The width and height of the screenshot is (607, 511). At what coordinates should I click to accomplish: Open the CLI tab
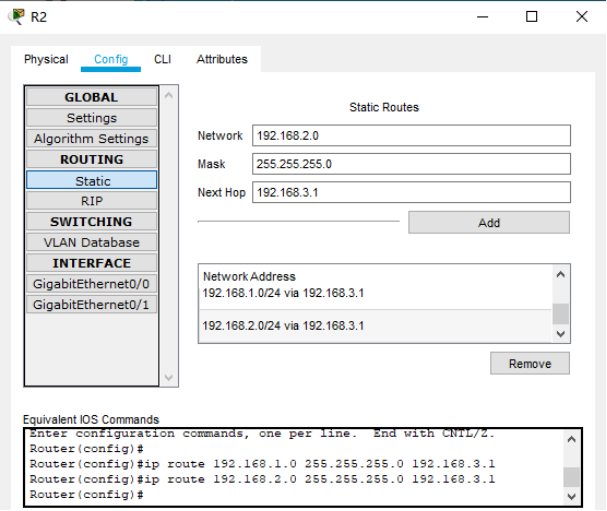coord(163,59)
